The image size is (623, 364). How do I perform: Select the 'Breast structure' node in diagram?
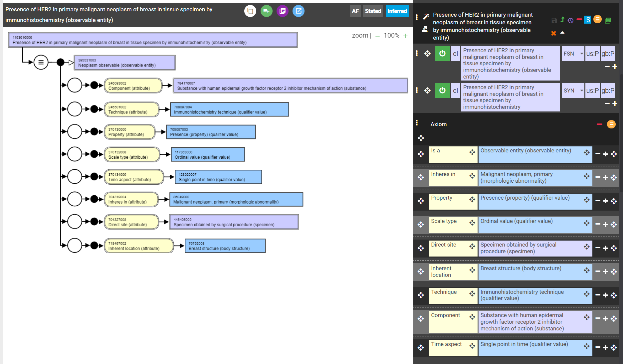[225, 246]
